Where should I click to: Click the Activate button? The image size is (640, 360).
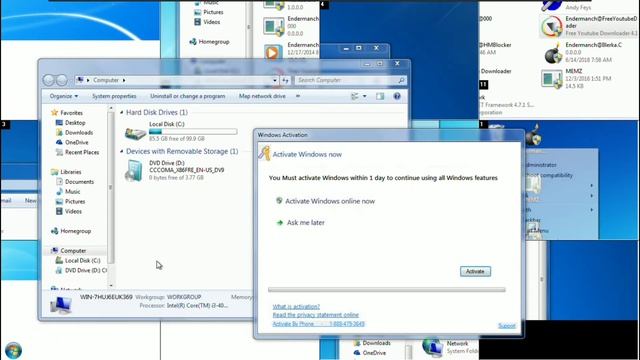(475, 271)
